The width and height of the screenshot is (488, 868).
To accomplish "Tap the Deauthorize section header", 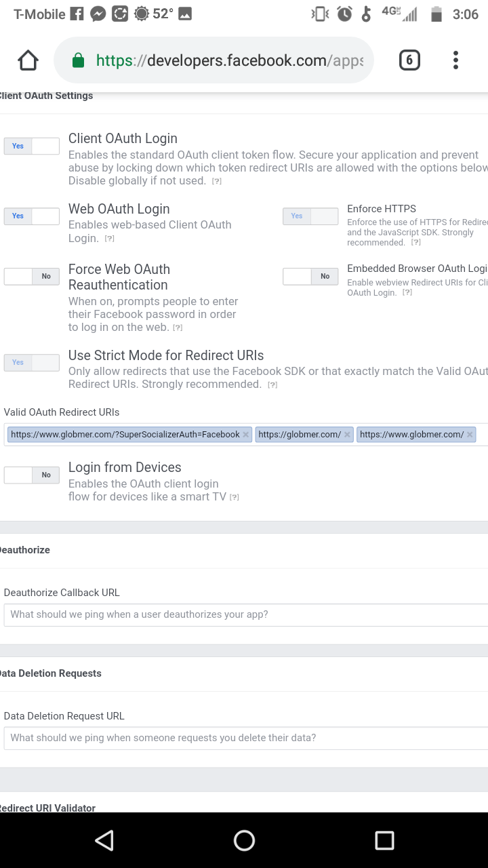I will point(24,550).
